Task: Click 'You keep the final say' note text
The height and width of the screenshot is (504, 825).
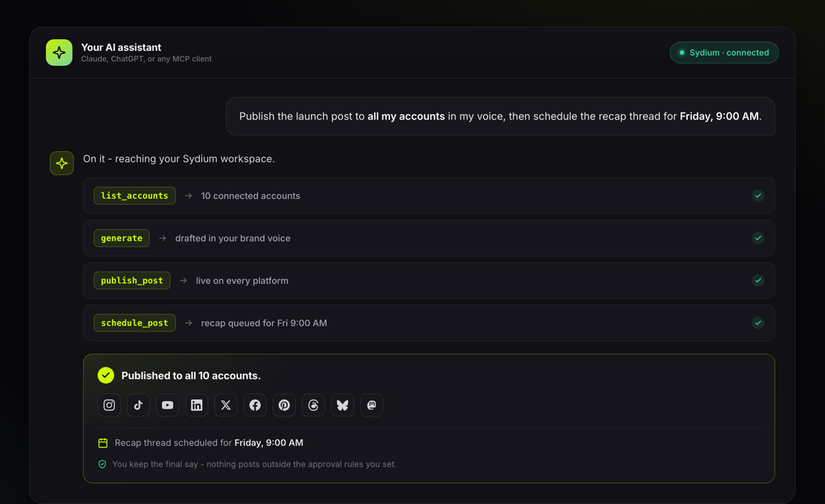Action: pos(255,464)
